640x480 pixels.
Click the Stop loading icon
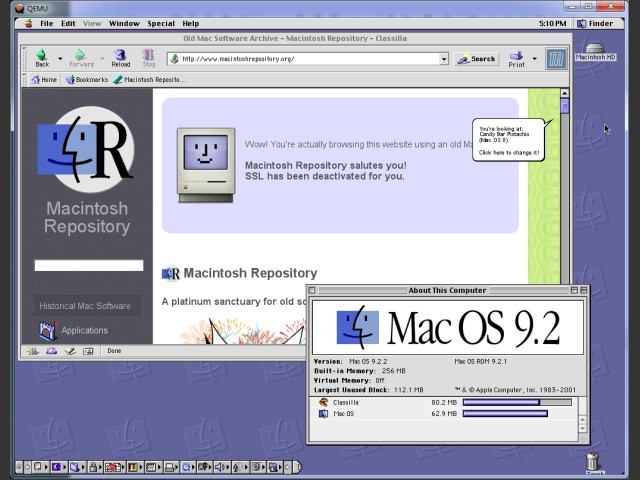(148, 55)
